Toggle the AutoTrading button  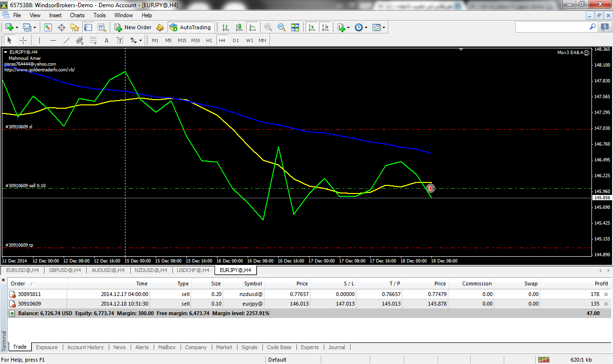click(190, 27)
